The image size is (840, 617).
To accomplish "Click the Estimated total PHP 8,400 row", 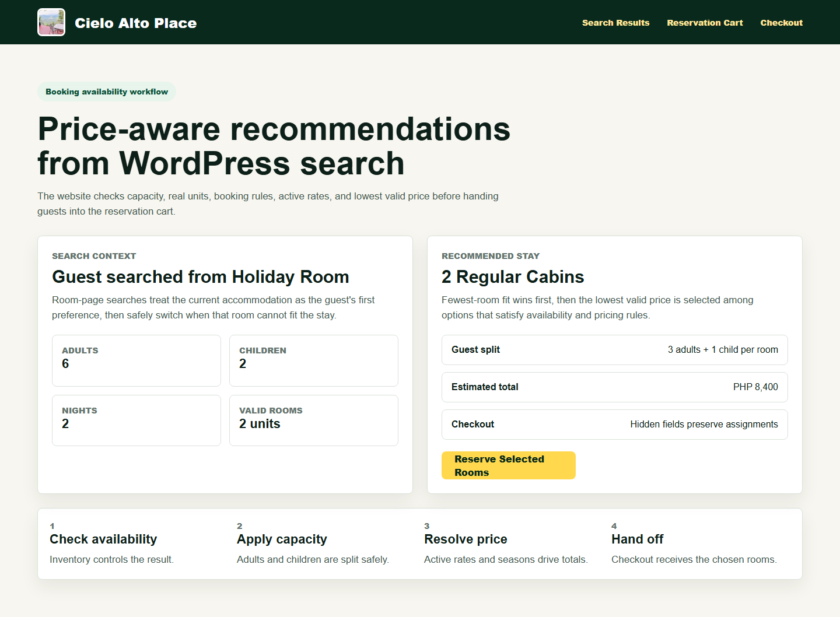I will click(615, 387).
